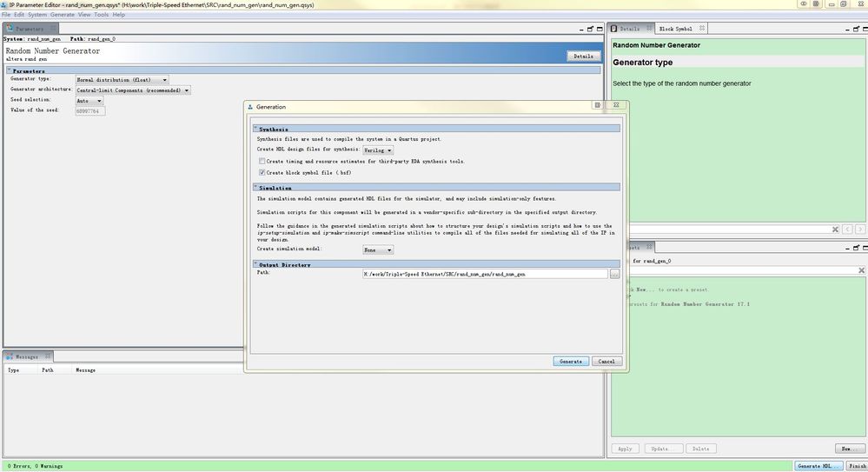This screenshot has width=868, height=472.
Task: Open the Edit menu
Action: (19, 15)
